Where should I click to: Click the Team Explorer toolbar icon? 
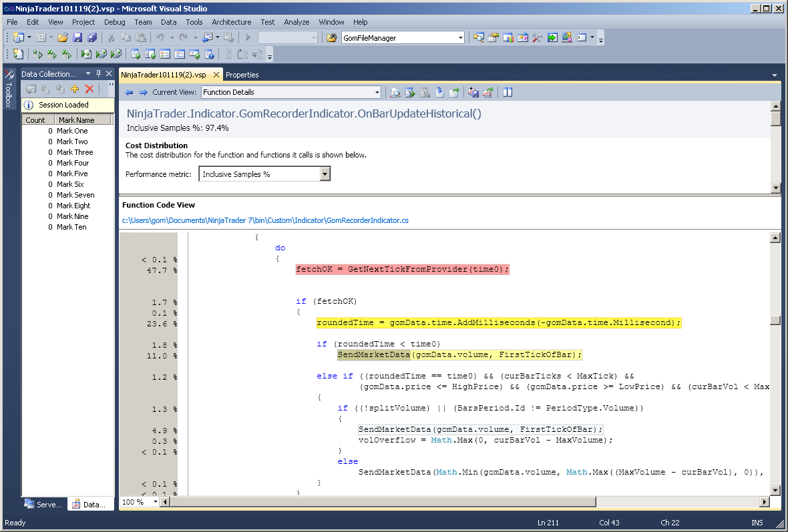(x=508, y=37)
